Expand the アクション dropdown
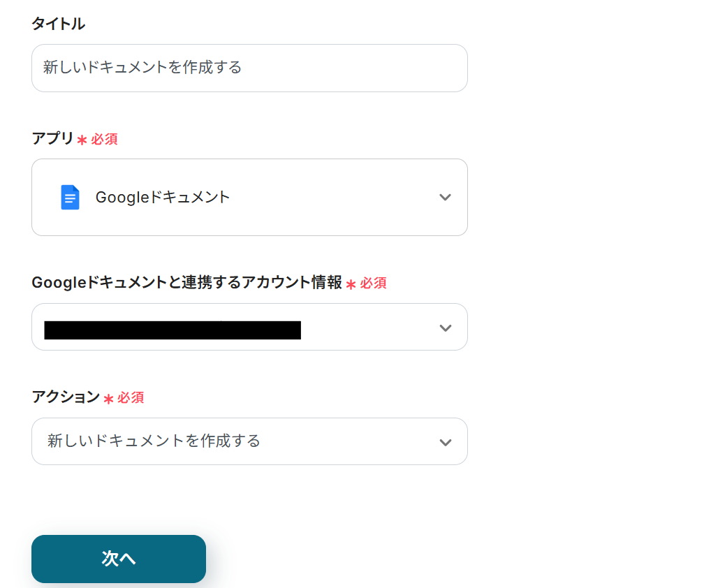This screenshot has width=718, height=588. coord(249,441)
